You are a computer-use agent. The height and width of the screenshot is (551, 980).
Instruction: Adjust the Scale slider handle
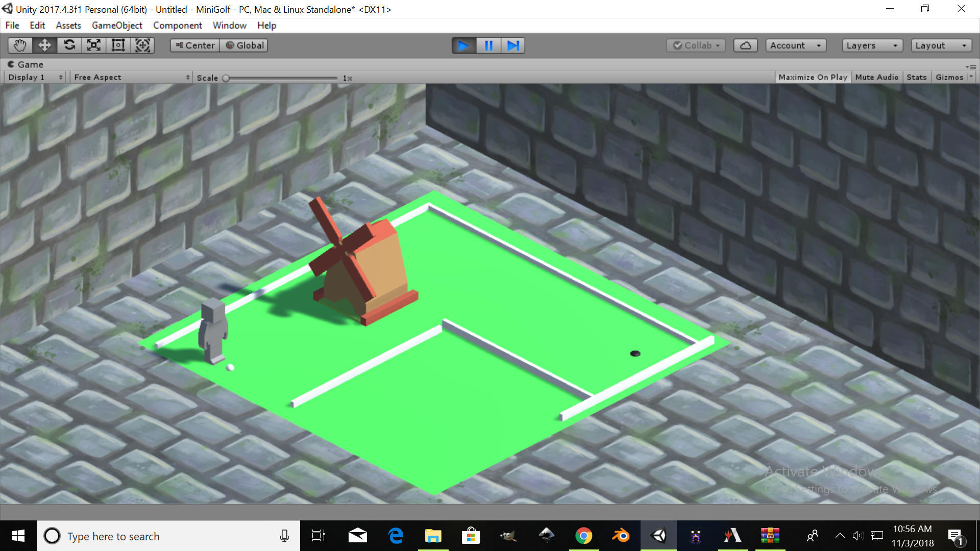pos(226,78)
